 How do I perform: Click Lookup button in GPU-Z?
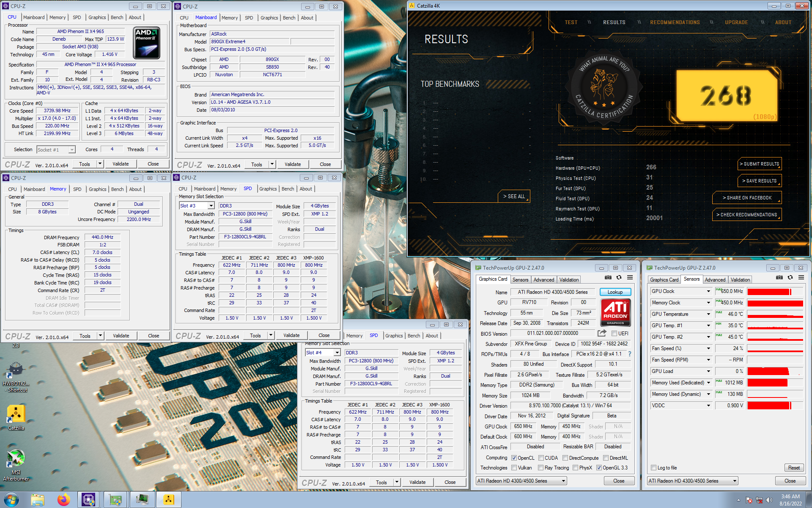[615, 292]
